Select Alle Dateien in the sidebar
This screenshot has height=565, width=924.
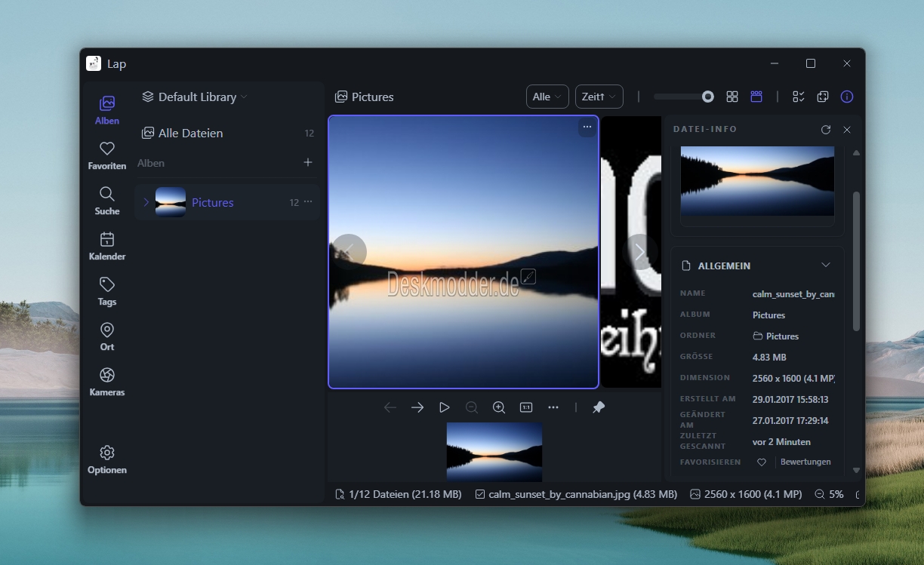coord(190,133)
